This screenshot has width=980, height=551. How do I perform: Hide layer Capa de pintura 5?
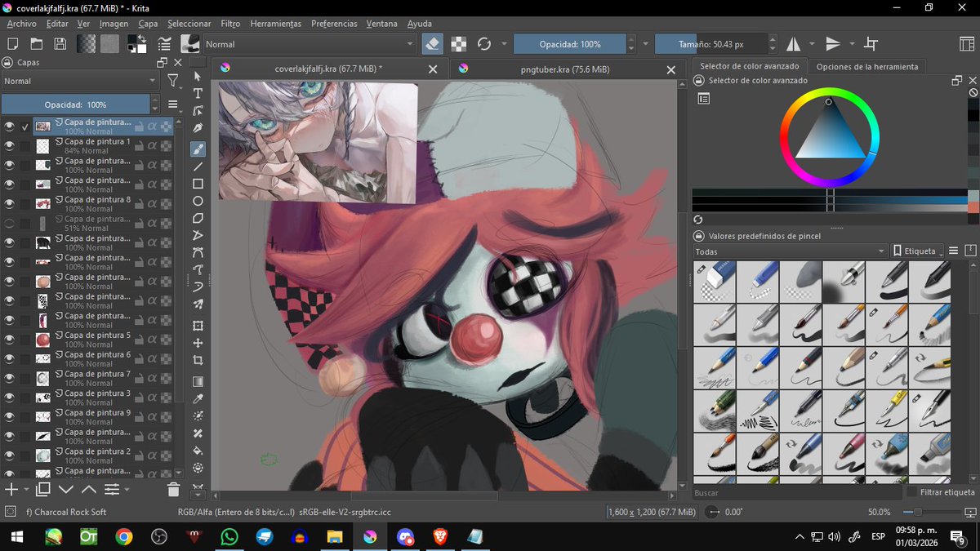click(x=9, y=339)
